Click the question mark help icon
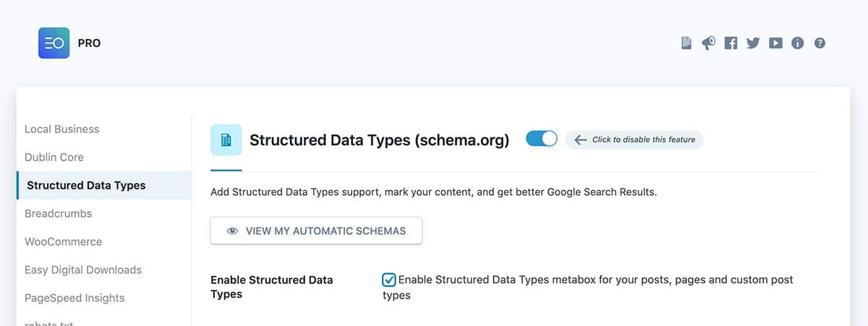The height and width of the screenshot is (326, 868). click(x=820, y=43)
